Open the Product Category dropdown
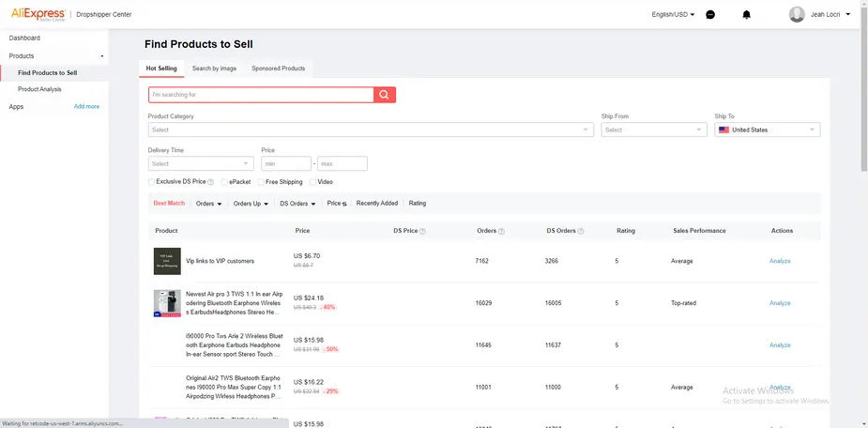The width and height of the screenshot is (868, 428). coord(371,130)
